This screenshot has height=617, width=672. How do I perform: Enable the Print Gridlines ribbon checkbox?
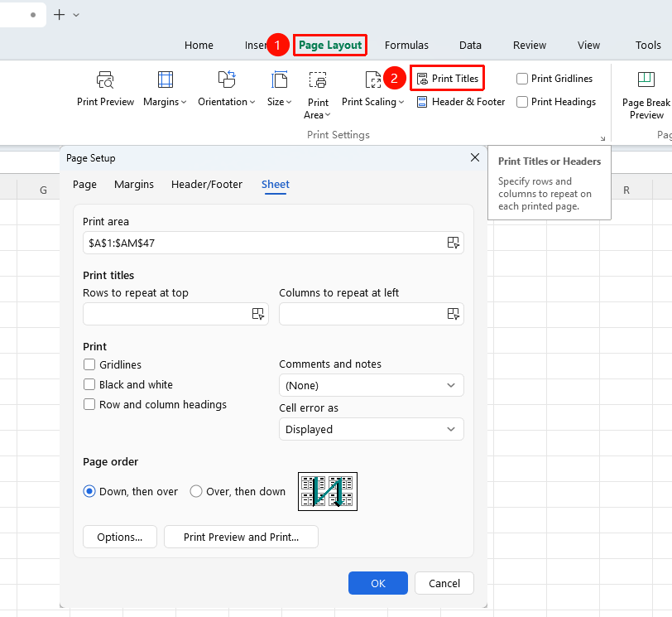(522, 79)
